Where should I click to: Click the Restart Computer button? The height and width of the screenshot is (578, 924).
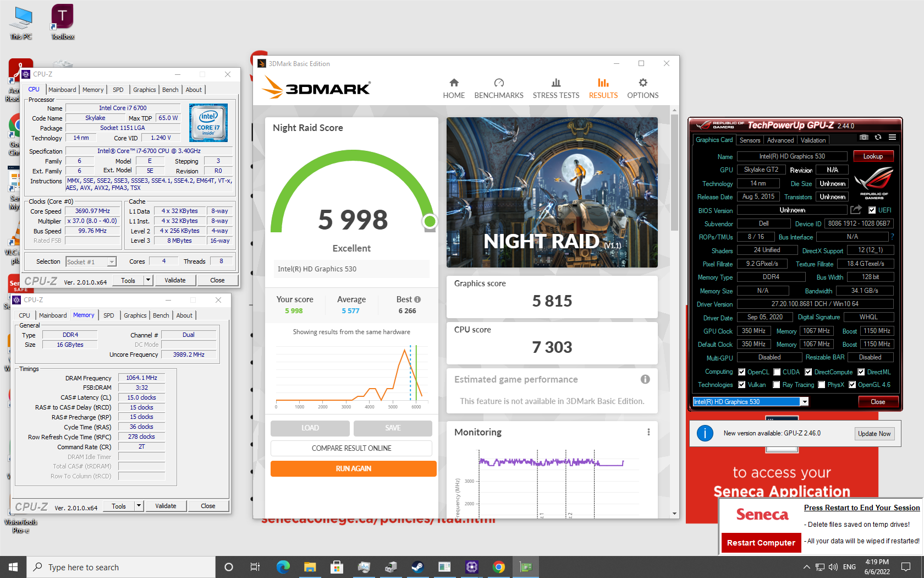[761, 543]
